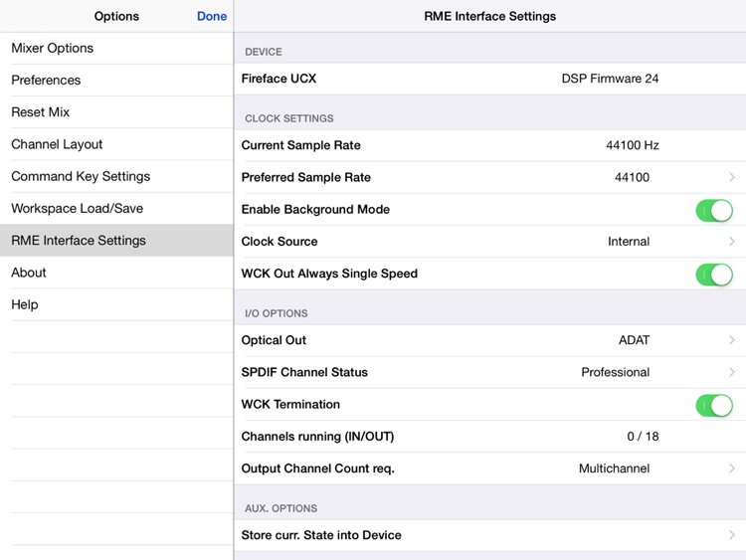Go to Command Key Settings
Image resolution: width=746 pixels, height=560 pixels.
click(116, 176)
